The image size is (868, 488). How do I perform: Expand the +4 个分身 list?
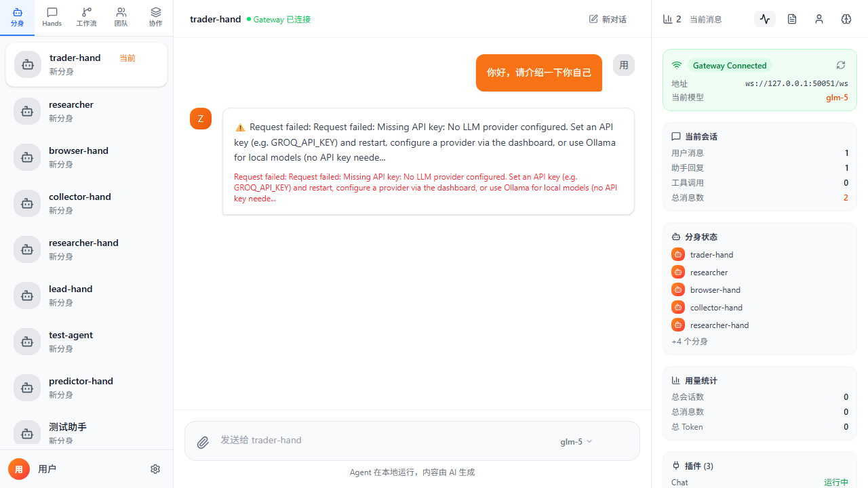coord(690,341)
